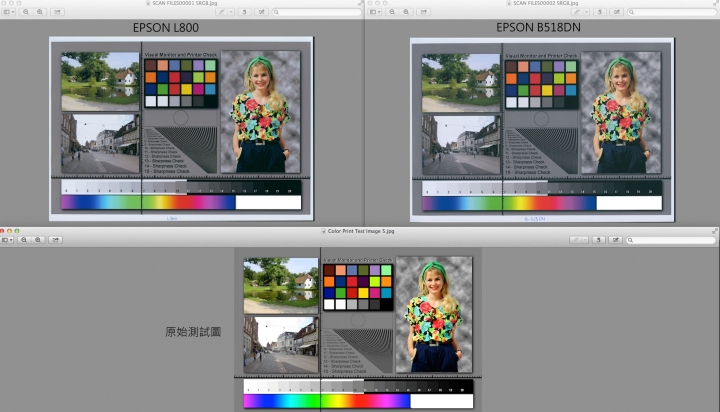Rotate image in SCAN FILES00001 window
720x412 pixels.
pyautogui.click(x=244, y=12)
